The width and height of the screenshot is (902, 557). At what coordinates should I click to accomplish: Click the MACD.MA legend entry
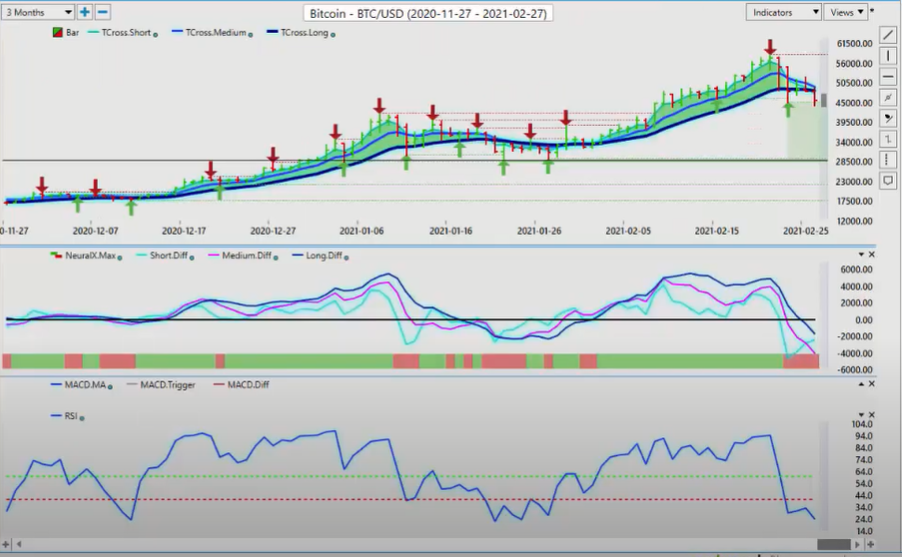pyautogui.click(x=85, y=384)
